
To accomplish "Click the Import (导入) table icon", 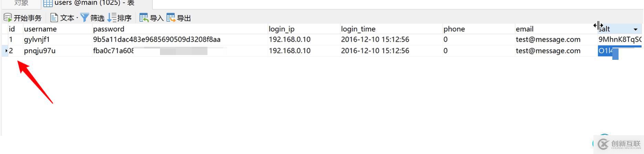I will (144, 18).
